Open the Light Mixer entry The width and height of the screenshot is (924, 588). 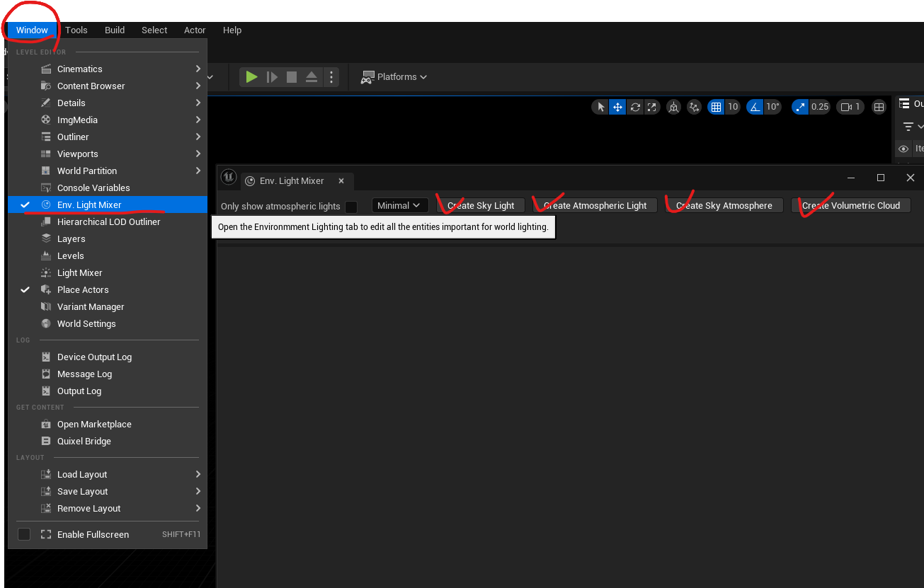point(108,272)
